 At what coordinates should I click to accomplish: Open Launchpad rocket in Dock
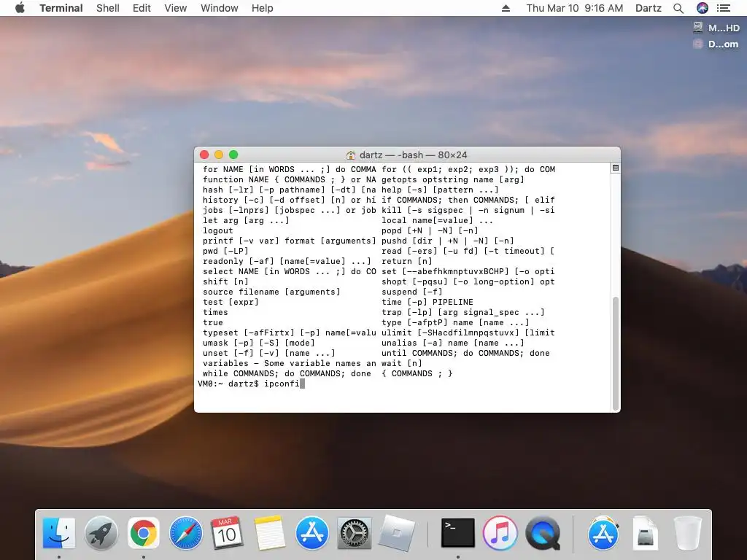[x=101, y=533]
